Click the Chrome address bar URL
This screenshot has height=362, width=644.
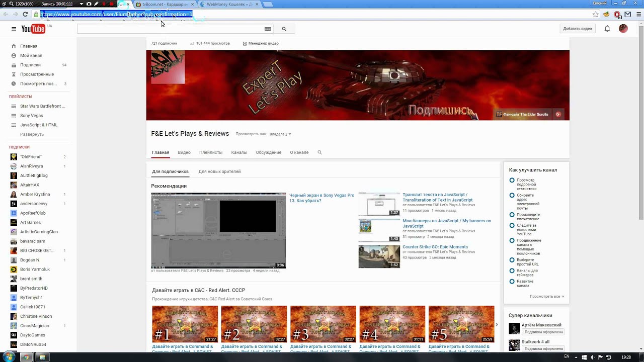(116, 14)
